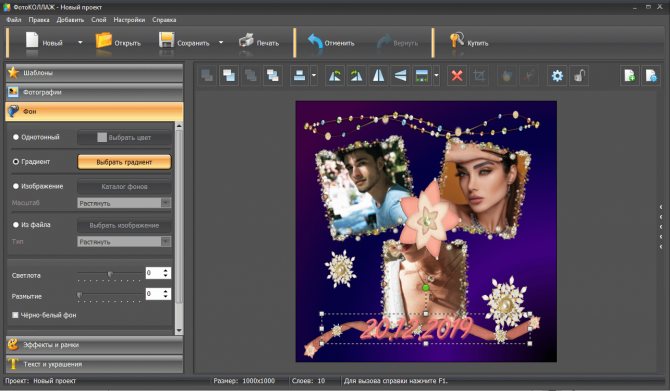This screenshot has height=391, width=670.
Task: Click the Размытие slider handle
Action: coord(79,295)
